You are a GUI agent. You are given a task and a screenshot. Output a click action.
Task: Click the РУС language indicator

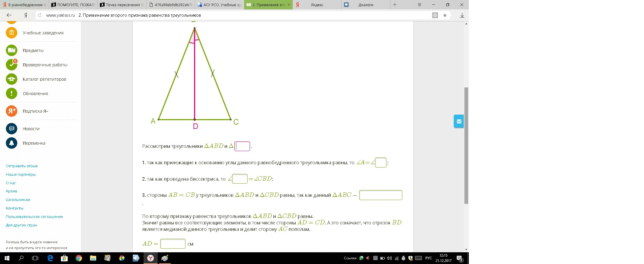tap(428, 258)
